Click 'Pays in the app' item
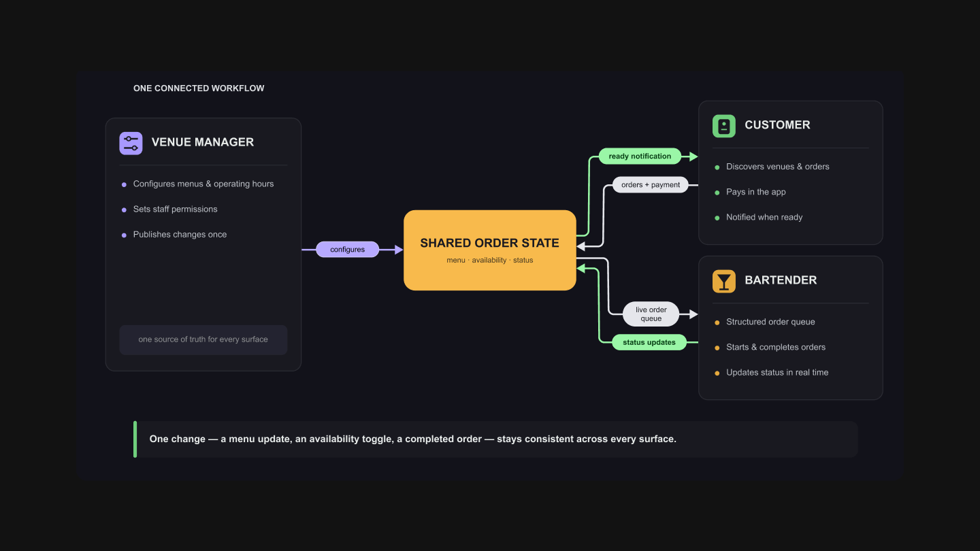 click(756, 192)
